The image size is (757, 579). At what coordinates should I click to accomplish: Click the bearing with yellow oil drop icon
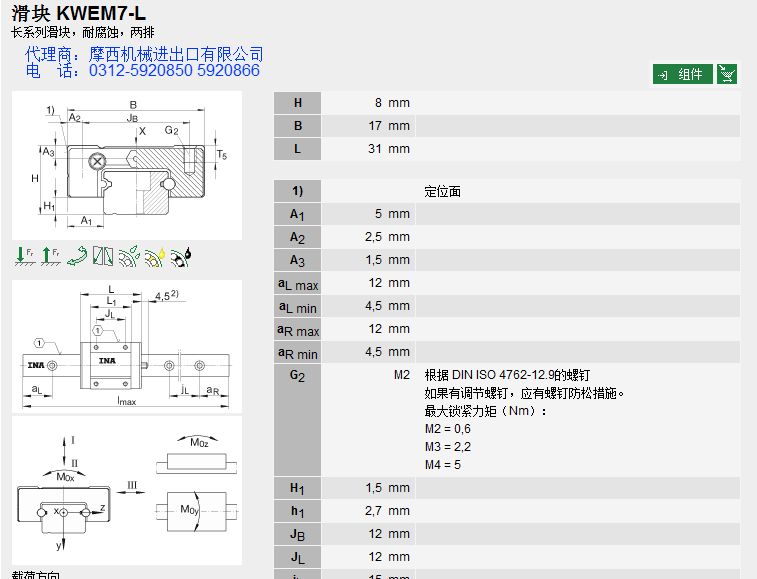click(x=155, y=257)
